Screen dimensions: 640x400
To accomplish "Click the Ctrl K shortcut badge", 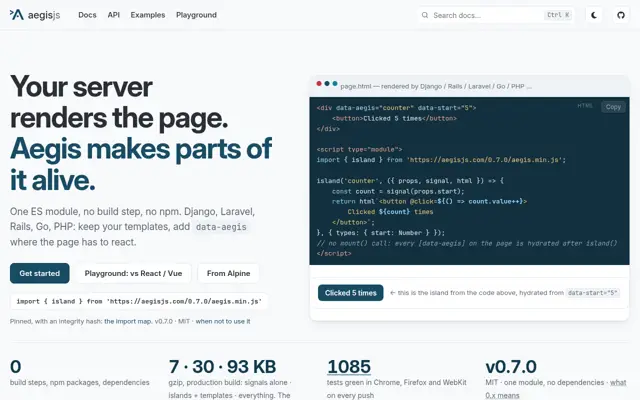I will click(558, 15).
